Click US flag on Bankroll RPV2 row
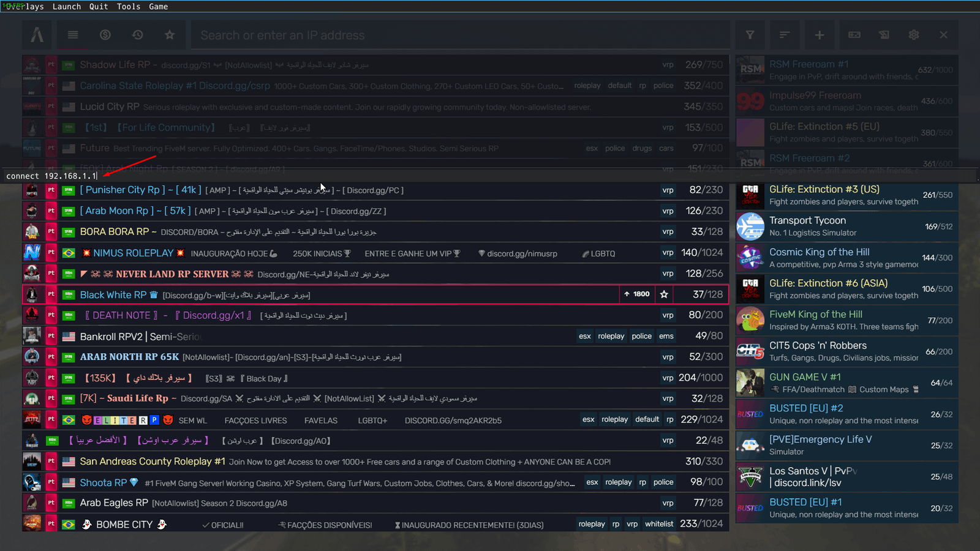980x551 pixels. pos(69,337)
